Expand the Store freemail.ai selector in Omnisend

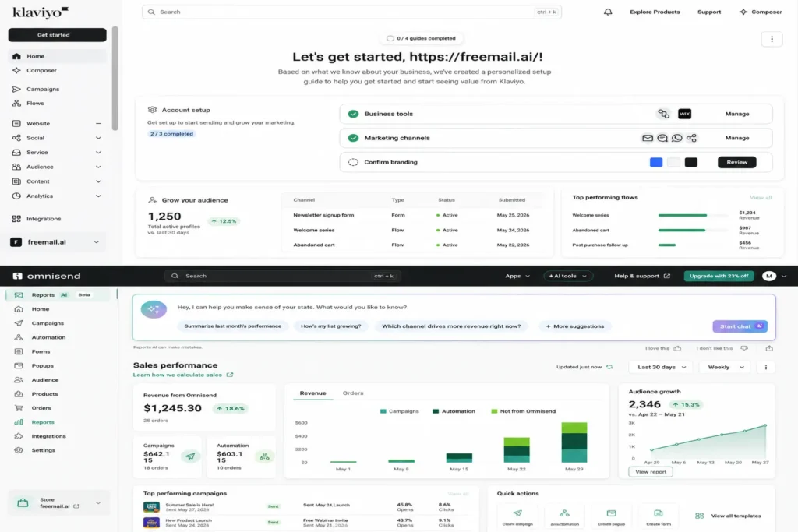(x=59, y=503)
